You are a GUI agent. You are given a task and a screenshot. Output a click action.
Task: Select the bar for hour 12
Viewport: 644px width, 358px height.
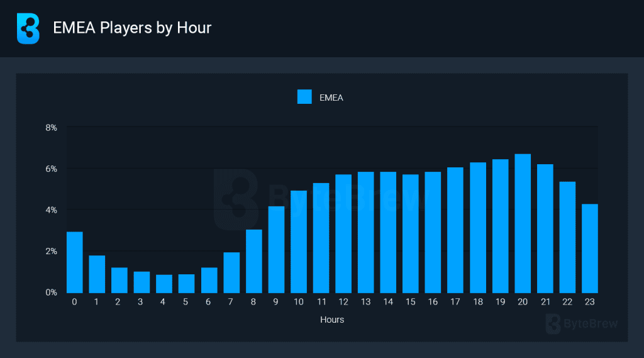(343, 234)
